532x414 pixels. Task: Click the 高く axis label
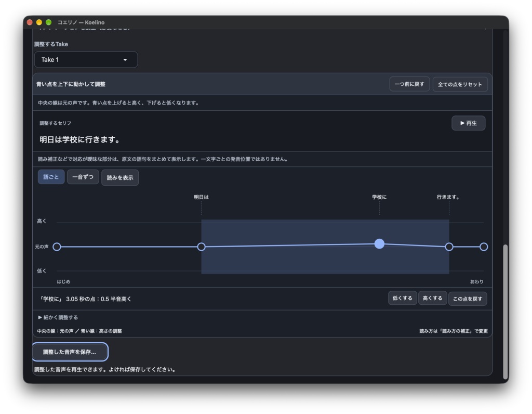pos(42,221)
